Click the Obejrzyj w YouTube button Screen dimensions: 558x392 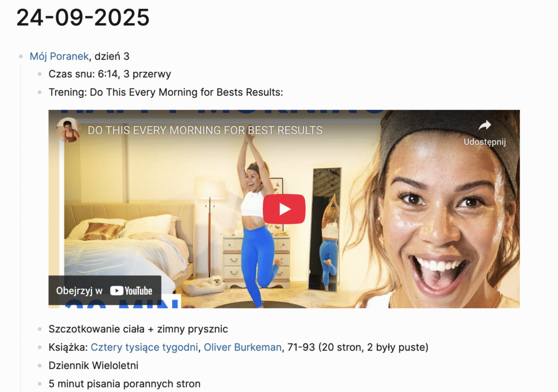[x=105, y=290]
